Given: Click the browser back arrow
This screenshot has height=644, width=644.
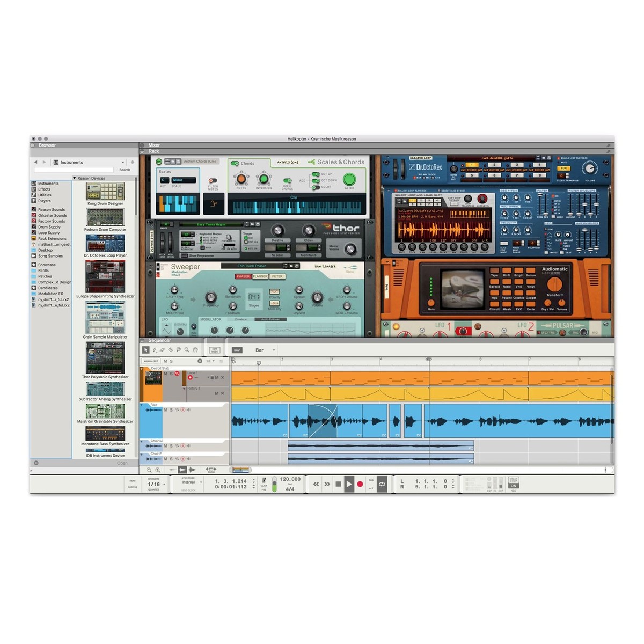Looking at the screenshot, I should pos(36,162).
